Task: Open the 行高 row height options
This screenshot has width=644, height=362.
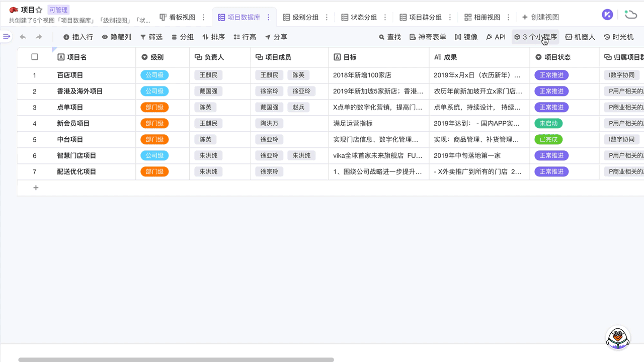Action: 245,37
